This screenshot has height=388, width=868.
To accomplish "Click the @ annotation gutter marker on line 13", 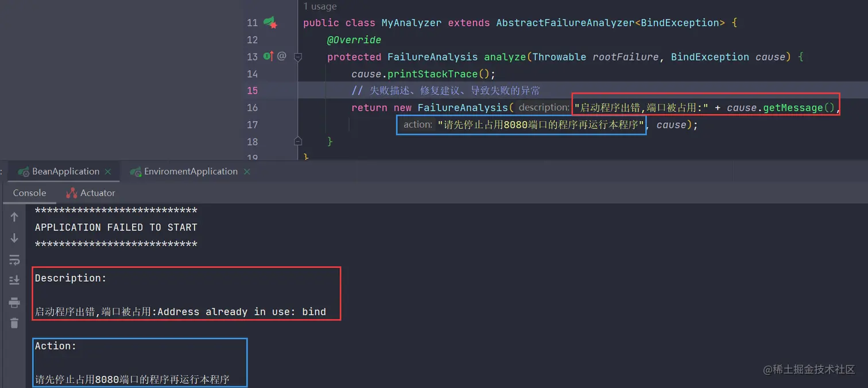I will 281,56.
